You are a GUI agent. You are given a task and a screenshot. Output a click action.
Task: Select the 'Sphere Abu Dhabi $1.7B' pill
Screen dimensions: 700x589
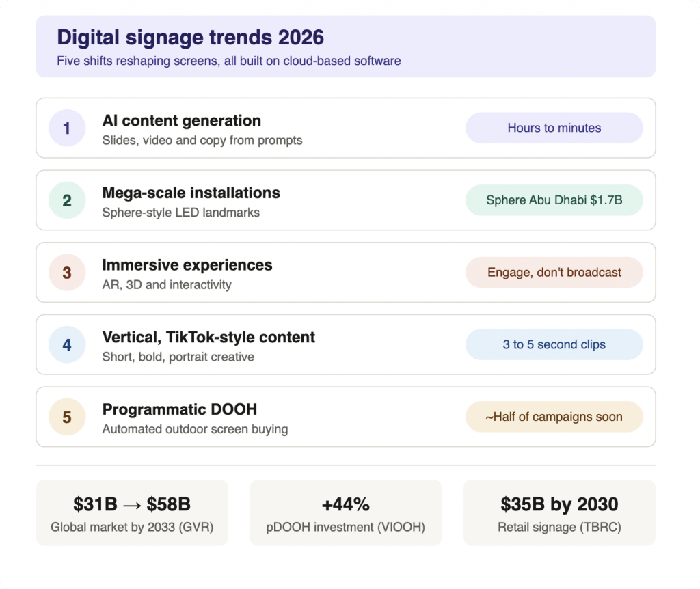click(554, 200)
